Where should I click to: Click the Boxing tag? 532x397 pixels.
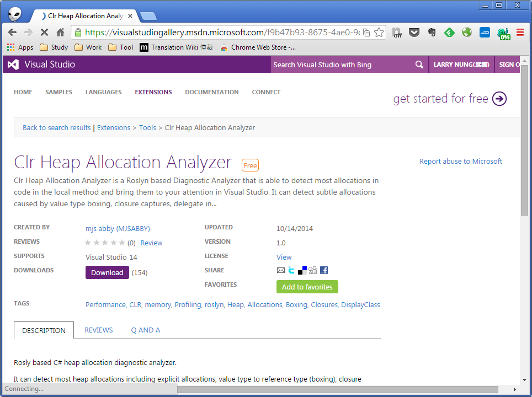[296, 304]
